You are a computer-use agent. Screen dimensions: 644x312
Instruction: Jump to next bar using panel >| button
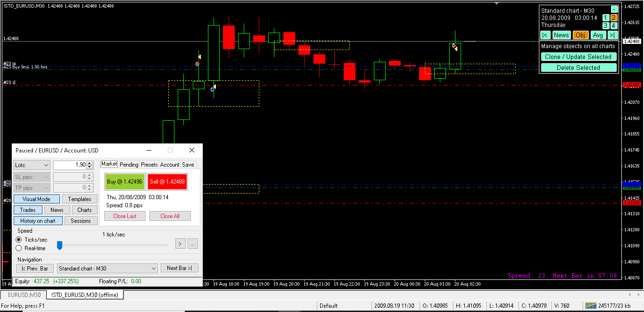(x=612, y=35)
